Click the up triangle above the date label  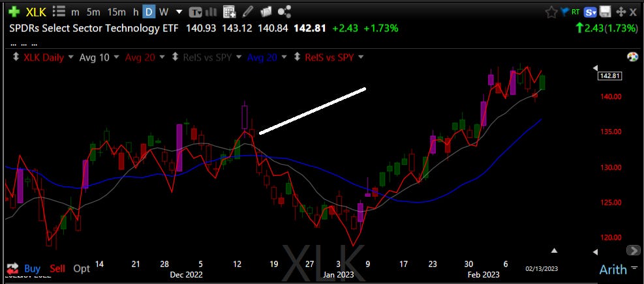pos(554,250)
